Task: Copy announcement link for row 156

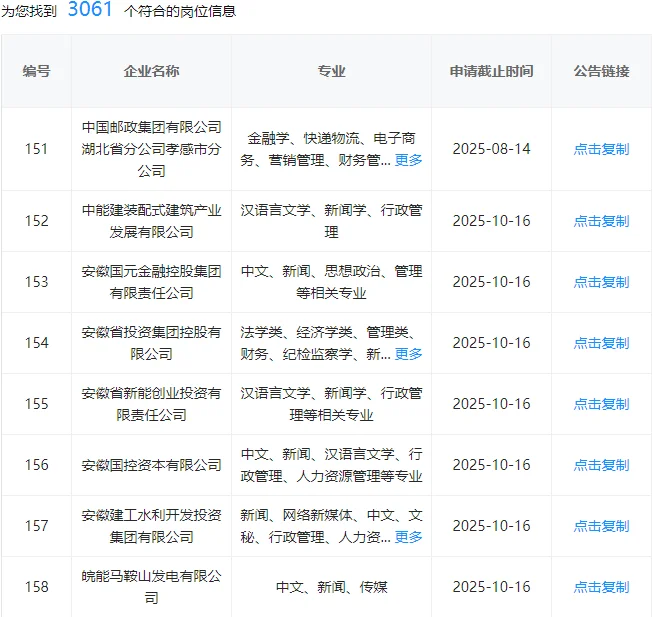Action: pyautogui.click(x=601, y=465)
